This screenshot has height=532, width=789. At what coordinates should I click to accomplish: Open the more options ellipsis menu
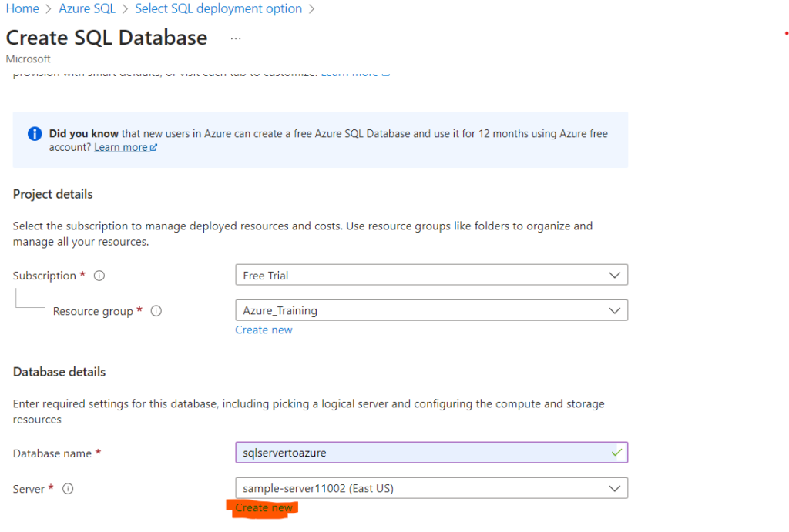236,38
